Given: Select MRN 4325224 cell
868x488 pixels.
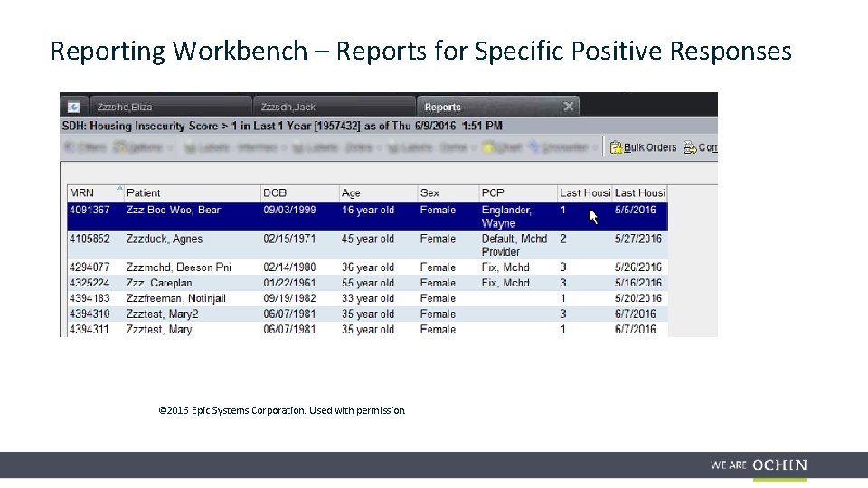Looking at the screenshot, I should click(90, 283).
